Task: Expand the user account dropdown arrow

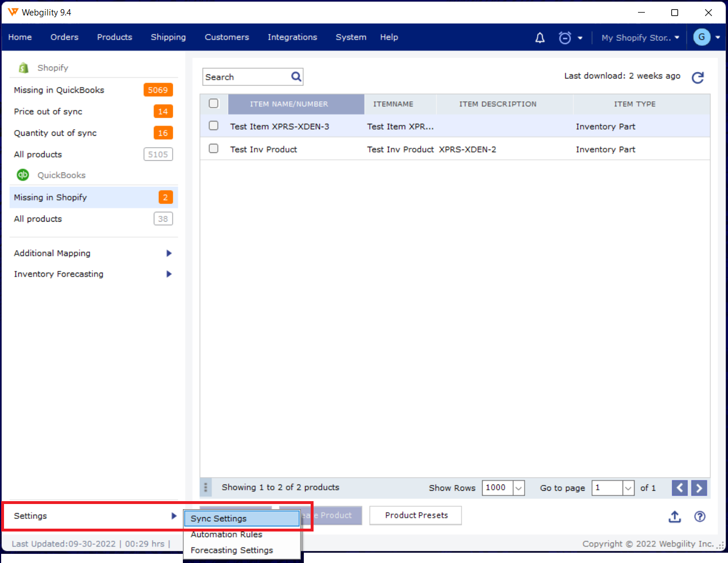Action: click(x=718, y=38)
